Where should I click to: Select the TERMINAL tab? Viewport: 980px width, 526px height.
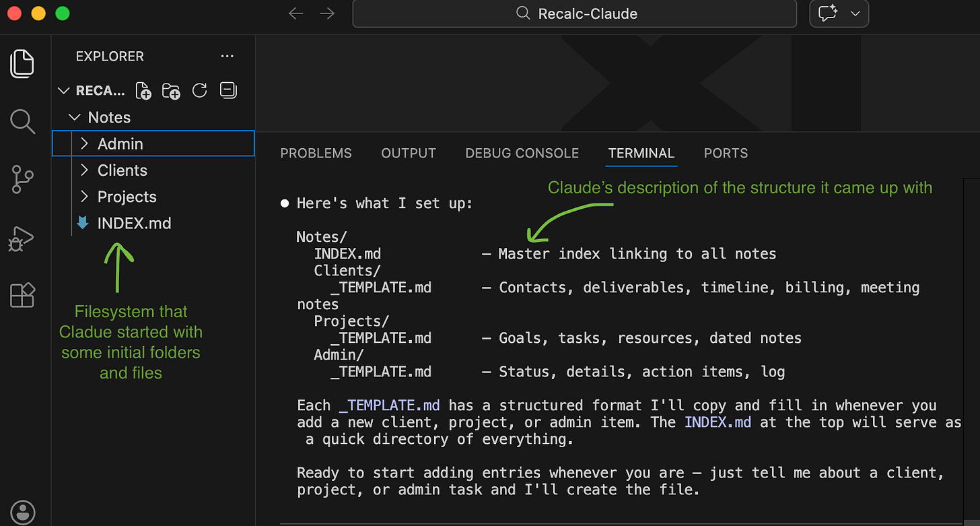(641, 154)
